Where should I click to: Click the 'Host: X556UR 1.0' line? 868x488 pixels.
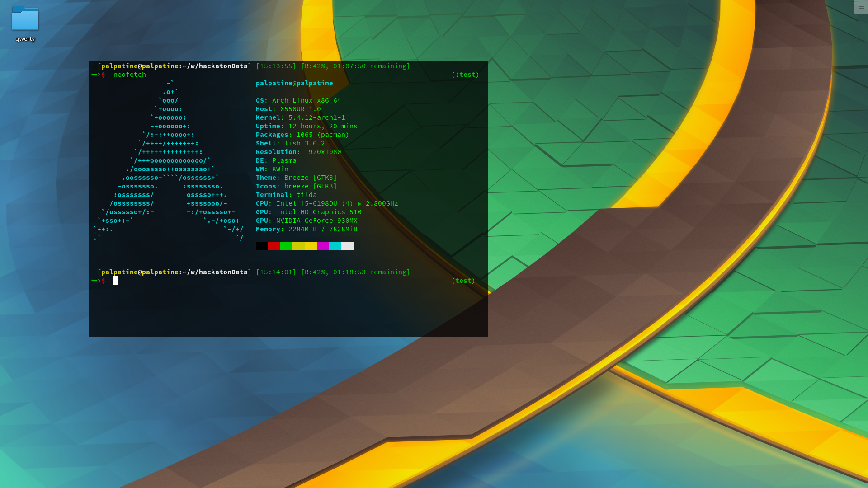tap(288, 109)
